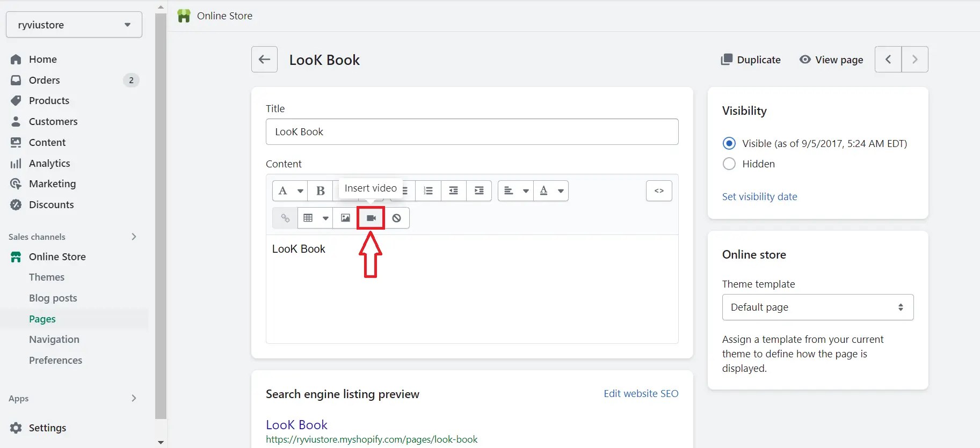Viewport: 980px width, 448px height.
Task: Click Edit website SEO link
Action: [641, 394]
